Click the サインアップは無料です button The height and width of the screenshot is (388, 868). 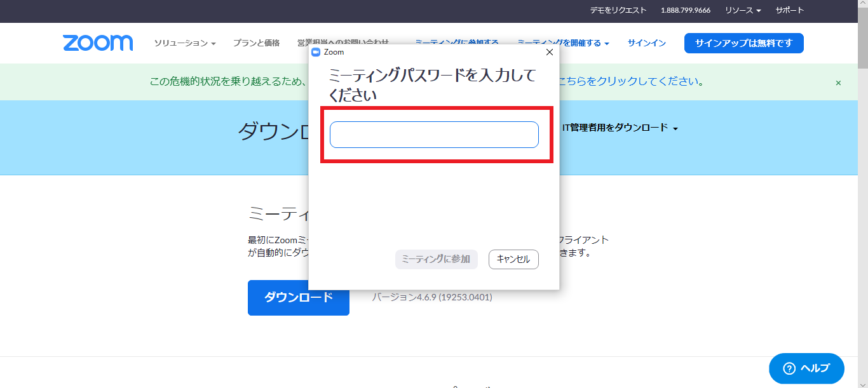744,43
